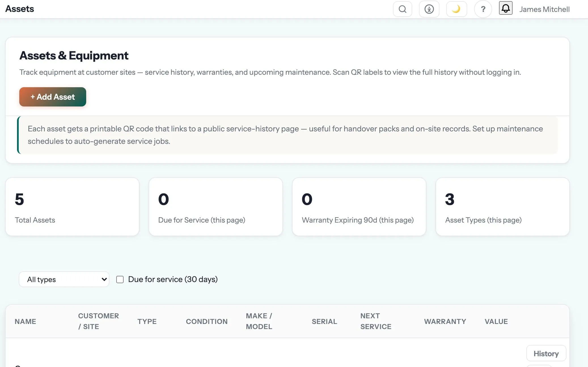
Task: Click the TYPE column header
Action: tap(147, 321)
